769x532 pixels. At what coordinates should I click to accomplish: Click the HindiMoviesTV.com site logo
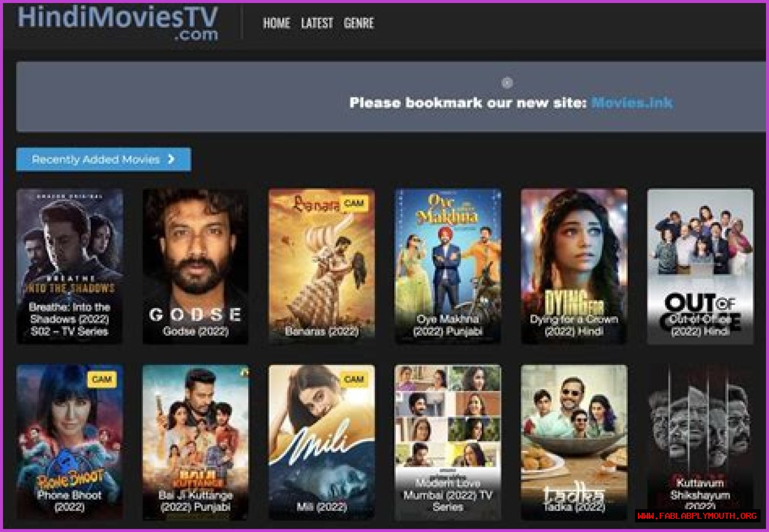coord(118,23)
